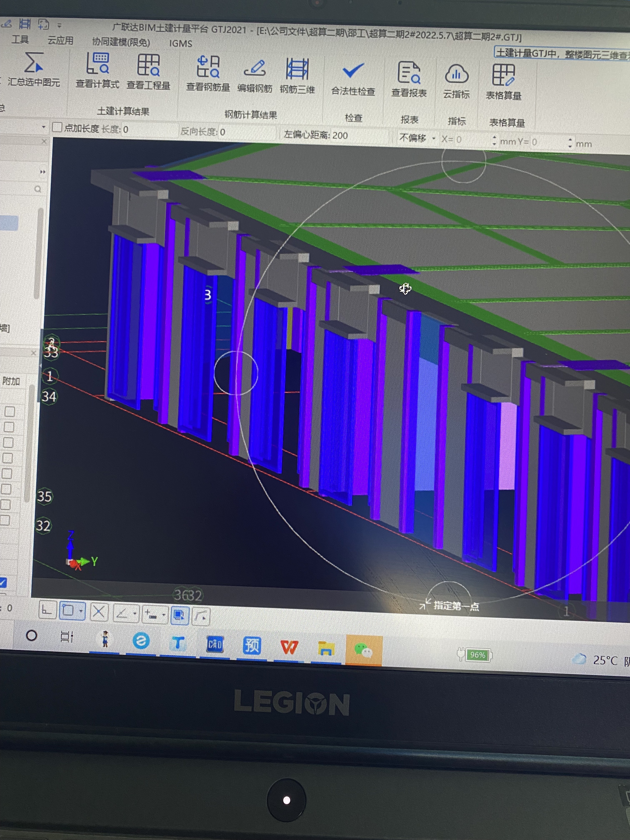Image resolution: width=630 pixels, height=840 pixels.
Task: Click search magnifier icon in left panel
Action: click(x=37, y=189)
